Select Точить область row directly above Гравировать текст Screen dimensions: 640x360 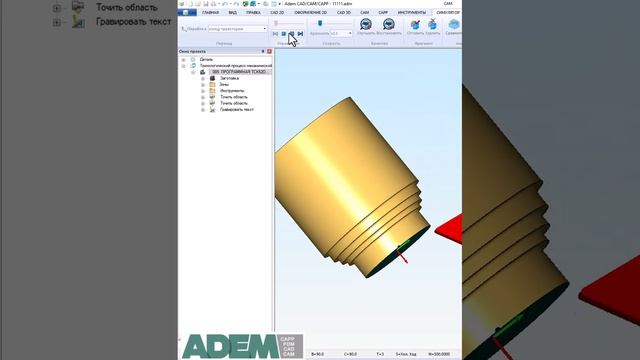pyautogui.click(x=233, y=103)
